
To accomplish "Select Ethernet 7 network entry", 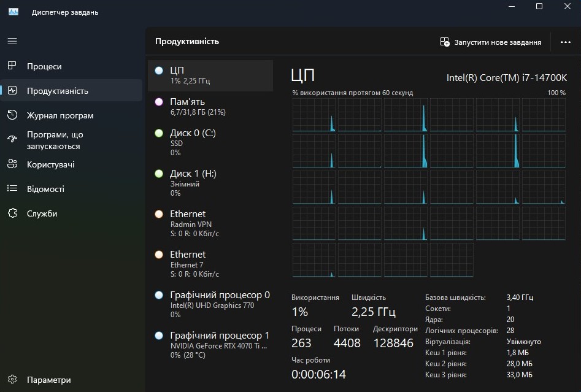I will pyautogui.click(x=210, y=264).
